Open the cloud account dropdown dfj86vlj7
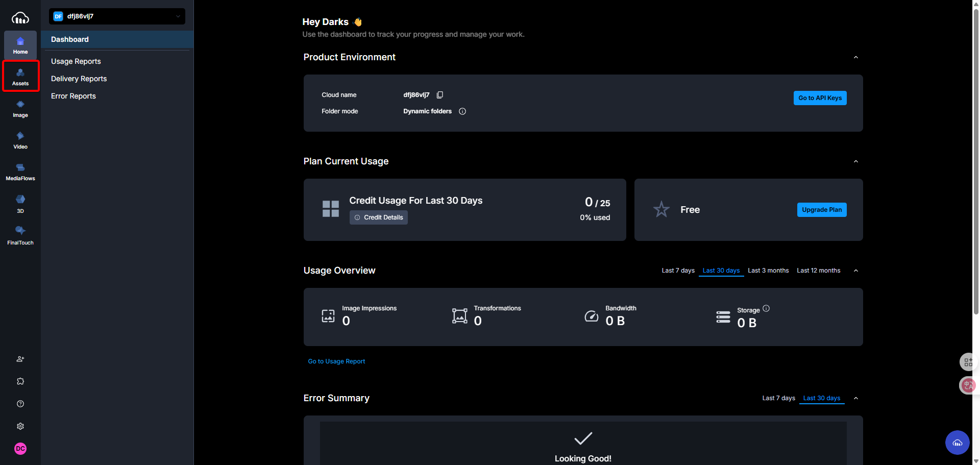This screenshot has height=465, width=980. coord(117,16)
